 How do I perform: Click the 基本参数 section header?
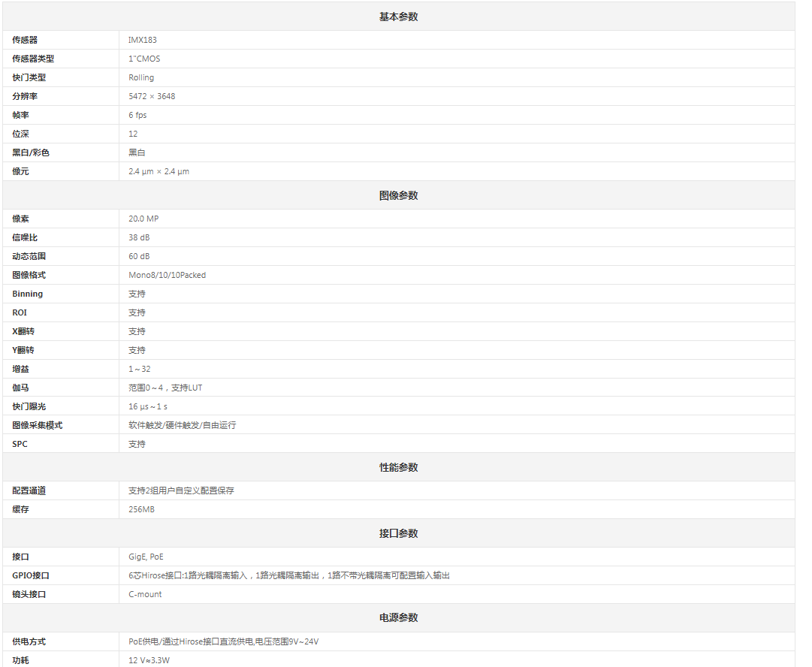[398, 17]
